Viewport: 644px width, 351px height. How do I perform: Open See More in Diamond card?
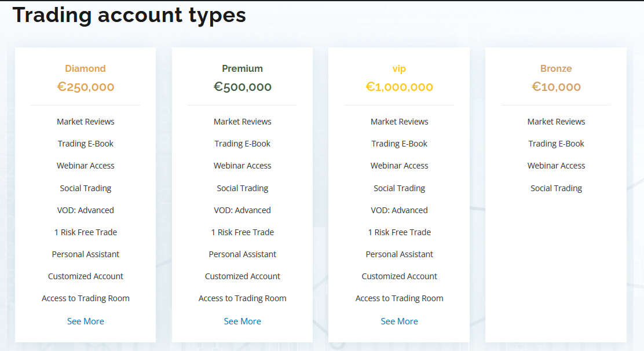(86, 321)
